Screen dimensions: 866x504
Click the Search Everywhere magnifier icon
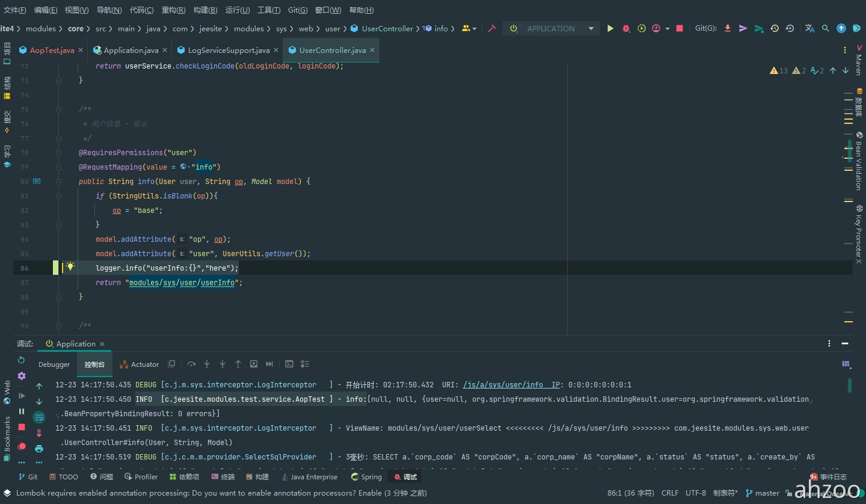click(825, 28)
